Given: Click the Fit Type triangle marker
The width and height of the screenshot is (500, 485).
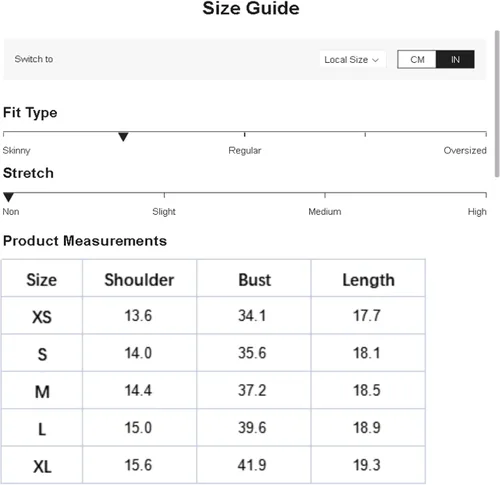Looking at the screenshot, I should coord(123,137).
